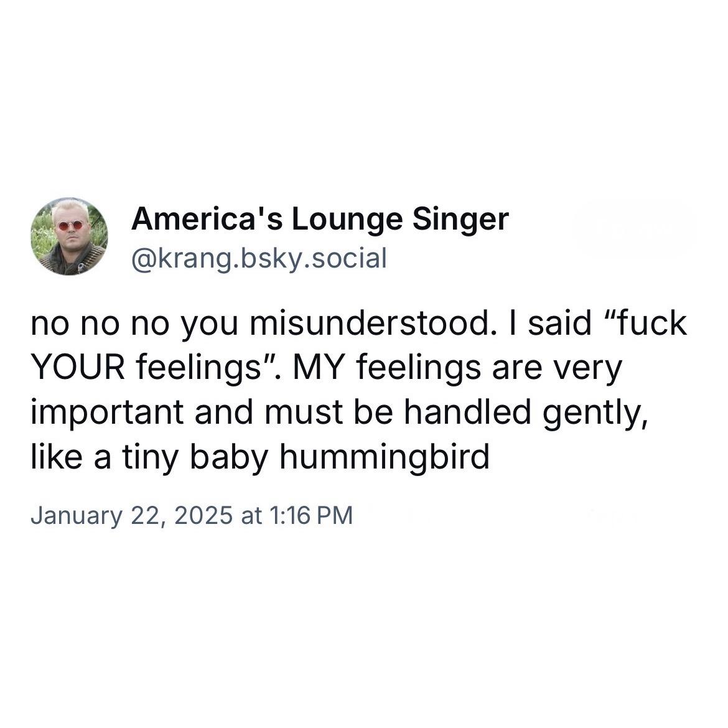Click the word "tiny" in the post
Image resolution: width=728 pixels, height=728 pixels.
pos(151,457)
